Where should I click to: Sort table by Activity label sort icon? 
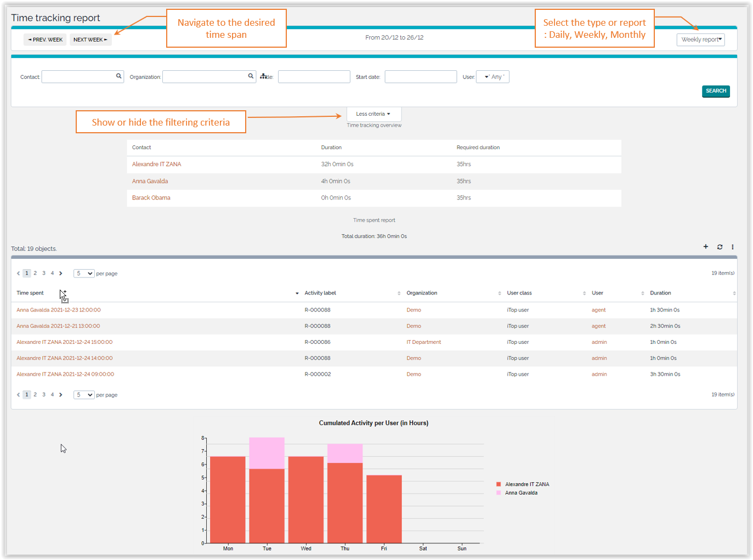399,293
